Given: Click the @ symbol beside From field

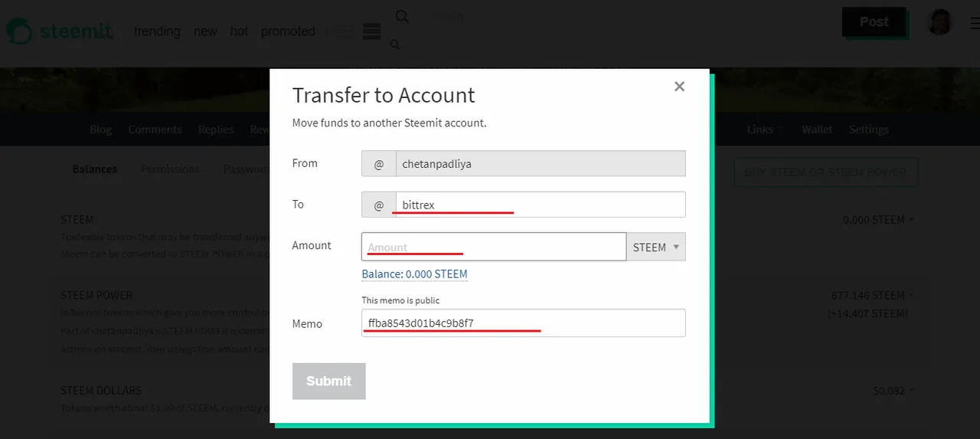Looking at the screenshot, I should click(x=378, y=164).
